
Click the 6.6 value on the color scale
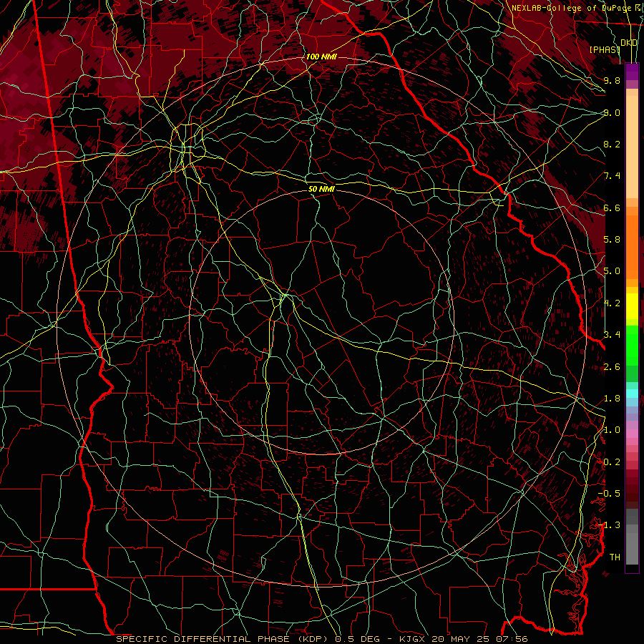point(612,208)
